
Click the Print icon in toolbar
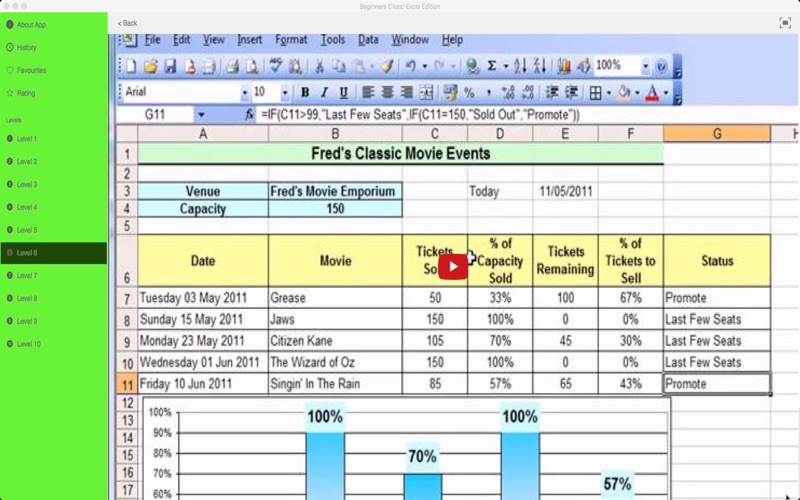(233, 66)
